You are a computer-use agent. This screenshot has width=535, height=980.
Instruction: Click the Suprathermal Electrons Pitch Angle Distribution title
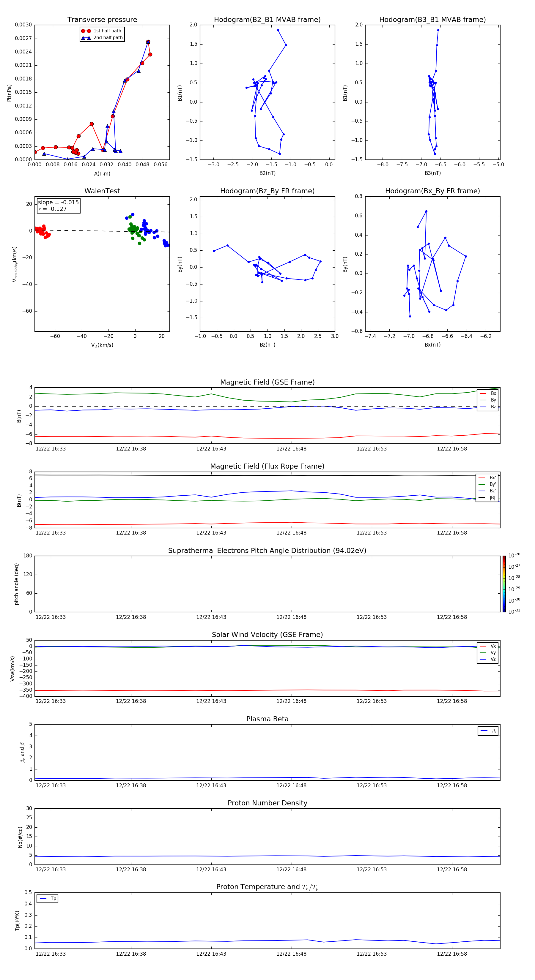click(267, 551)
